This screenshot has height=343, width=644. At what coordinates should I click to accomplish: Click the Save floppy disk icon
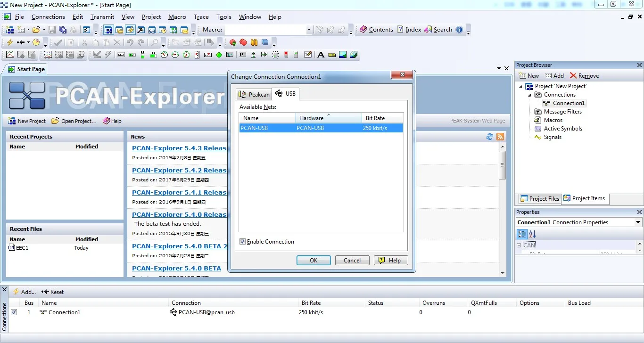pyautogui.click(x=52, y=30)
